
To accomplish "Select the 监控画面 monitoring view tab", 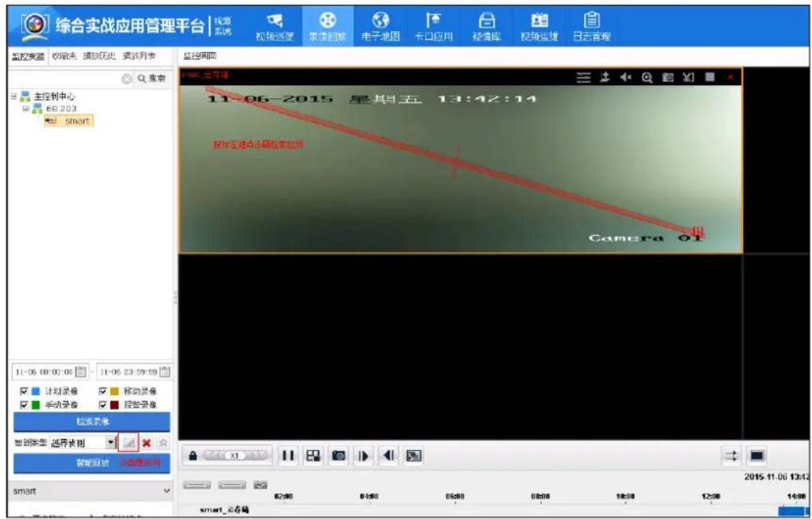I will pos(200,56).
